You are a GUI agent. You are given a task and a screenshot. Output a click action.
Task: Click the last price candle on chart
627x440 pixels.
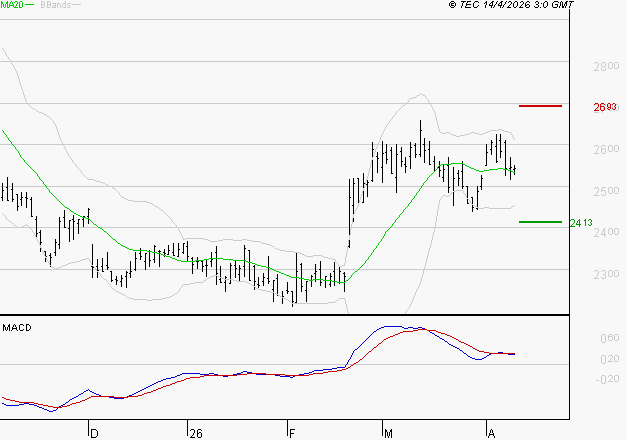pyautogui.click(x=514, y=168)
